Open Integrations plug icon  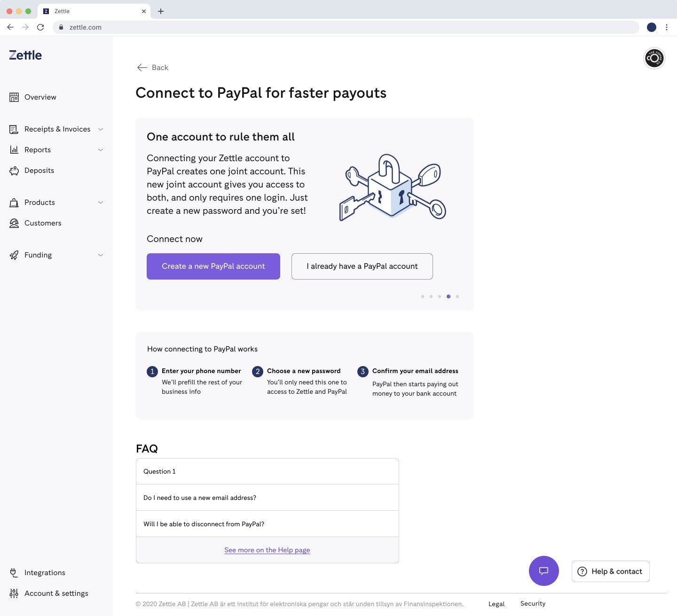14,572
